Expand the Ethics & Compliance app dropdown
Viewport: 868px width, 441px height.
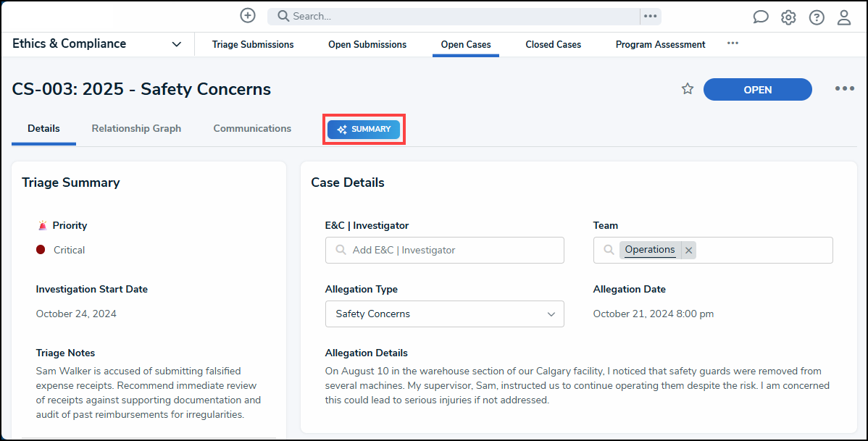pyautogui.click(x=176, y=44)
